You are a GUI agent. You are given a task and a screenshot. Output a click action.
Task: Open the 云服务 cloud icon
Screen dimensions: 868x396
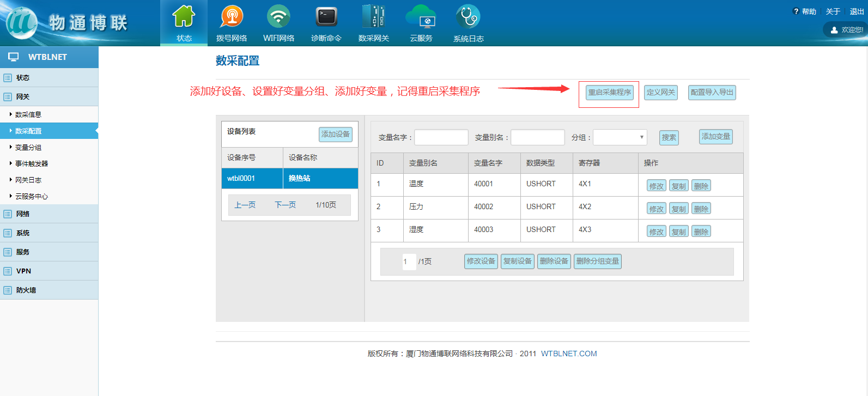421,16
